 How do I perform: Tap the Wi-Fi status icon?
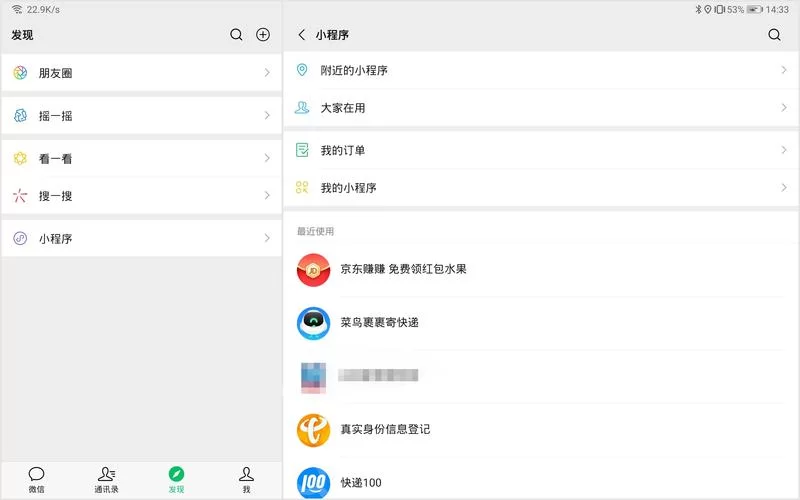point(17,9)
